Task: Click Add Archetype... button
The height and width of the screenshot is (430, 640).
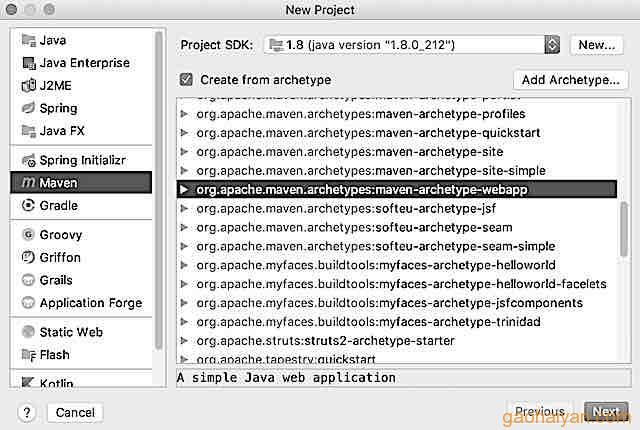Action: (x=571, y=80)
